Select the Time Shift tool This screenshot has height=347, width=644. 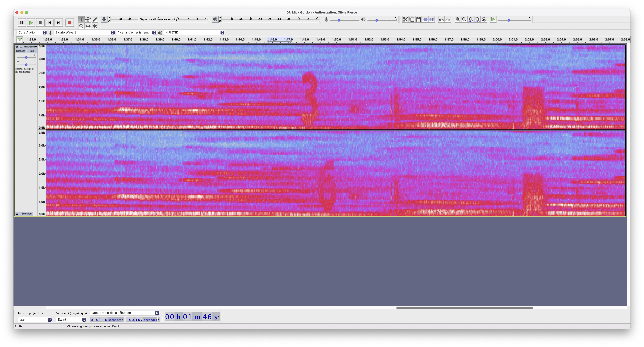pyautogui.click(x=88, y=26)
